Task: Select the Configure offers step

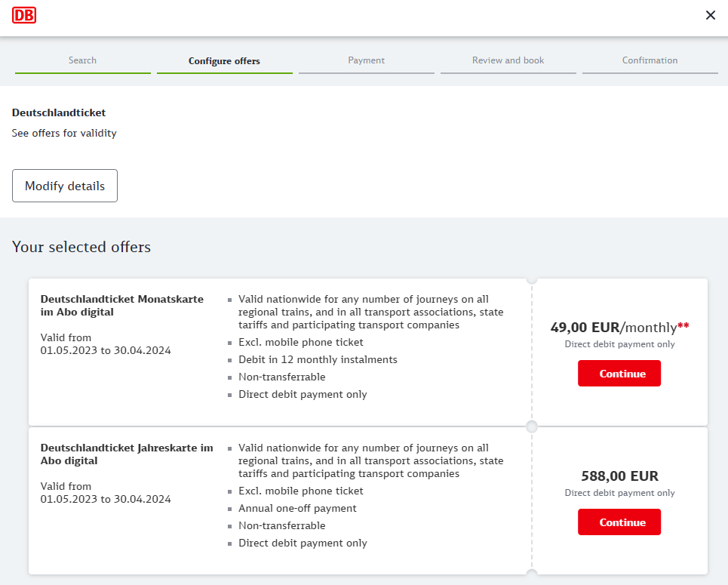Action: [224, 61]
